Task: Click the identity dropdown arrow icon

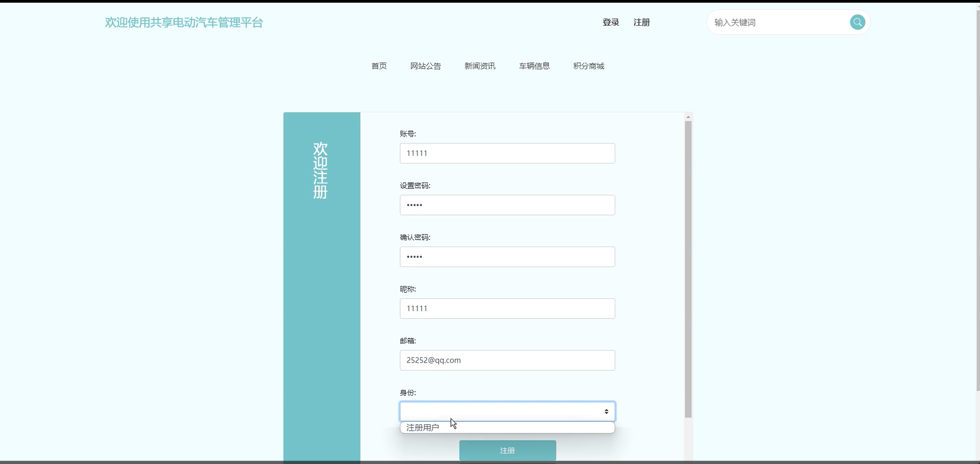Action: click(x=606, y=411)
